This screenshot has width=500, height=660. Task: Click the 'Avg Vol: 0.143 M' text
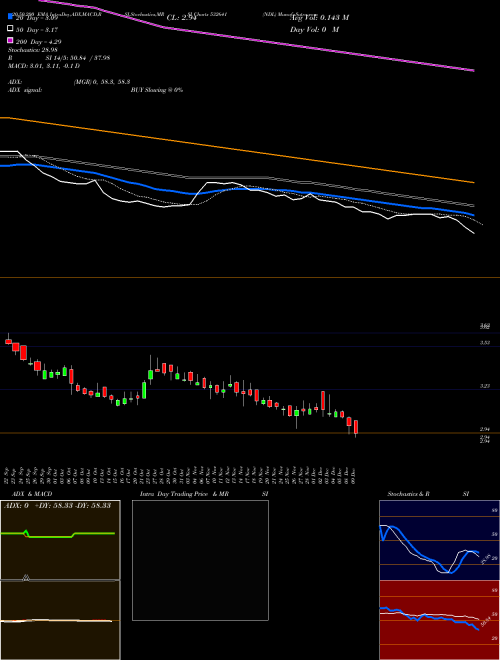[319, 18]
